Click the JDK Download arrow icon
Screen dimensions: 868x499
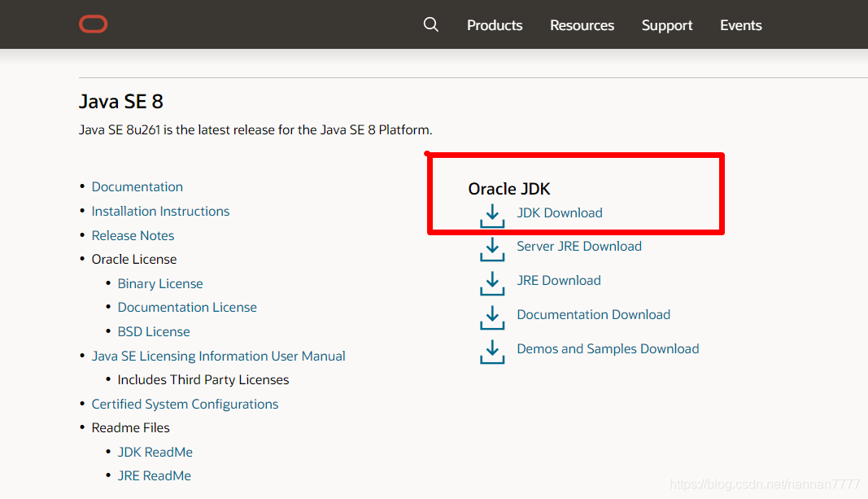point(492,216)
